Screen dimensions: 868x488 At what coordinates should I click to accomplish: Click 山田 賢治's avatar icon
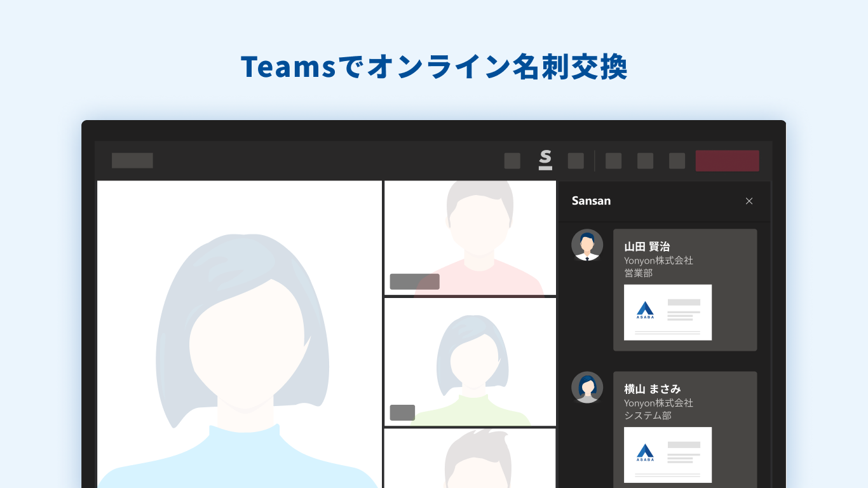coord(587,245)
